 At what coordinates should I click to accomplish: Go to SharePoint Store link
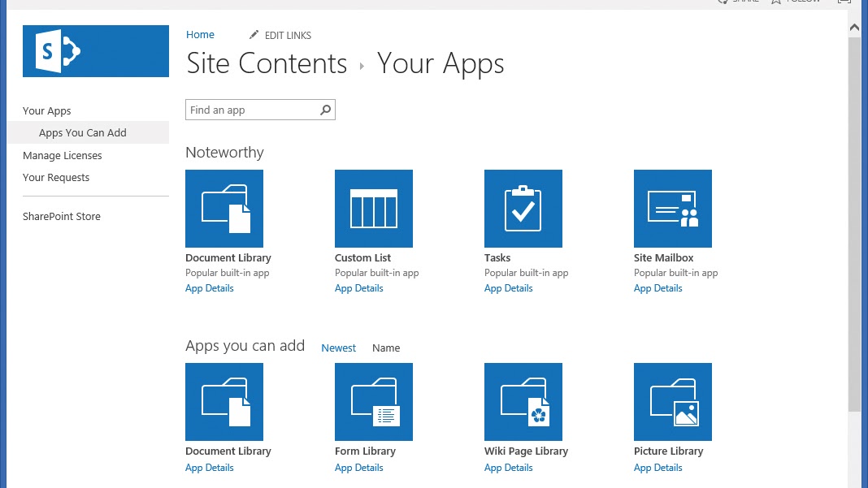62,216
